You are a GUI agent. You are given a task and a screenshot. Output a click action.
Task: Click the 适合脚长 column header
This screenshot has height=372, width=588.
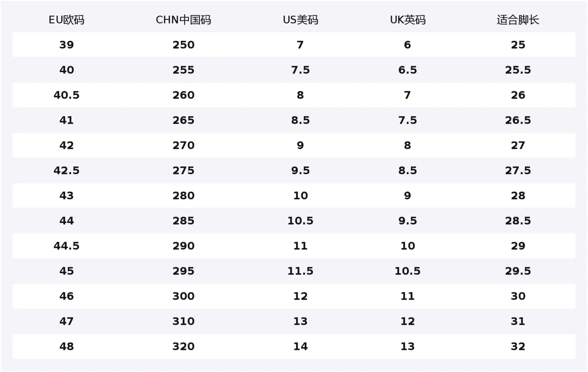518,20
